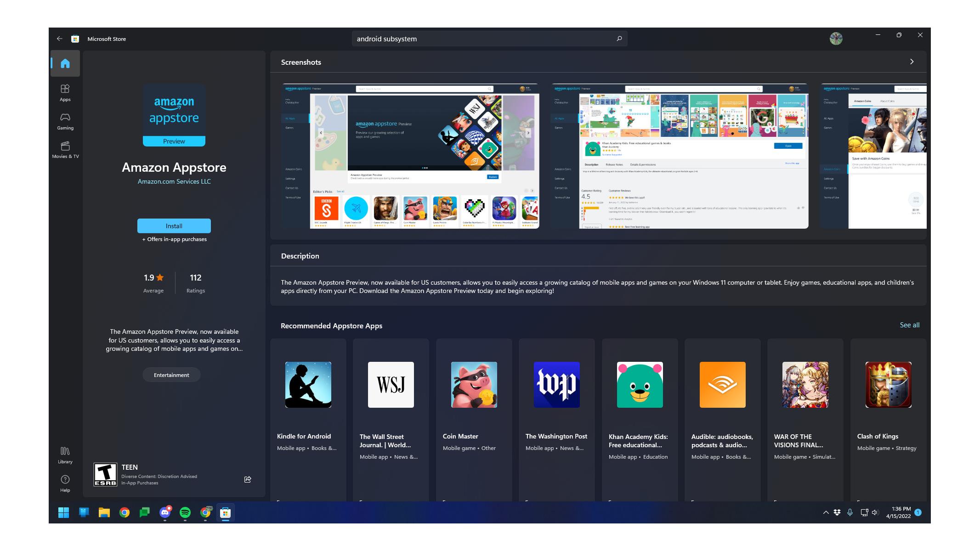
Task: Click The Washington Post title
Action: coord(556,436)
